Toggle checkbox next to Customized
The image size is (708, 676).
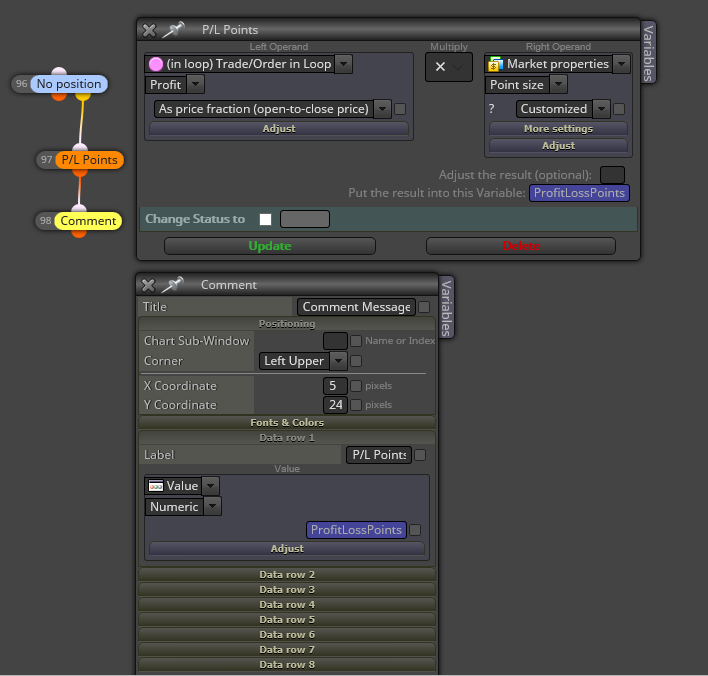point(619,109)
